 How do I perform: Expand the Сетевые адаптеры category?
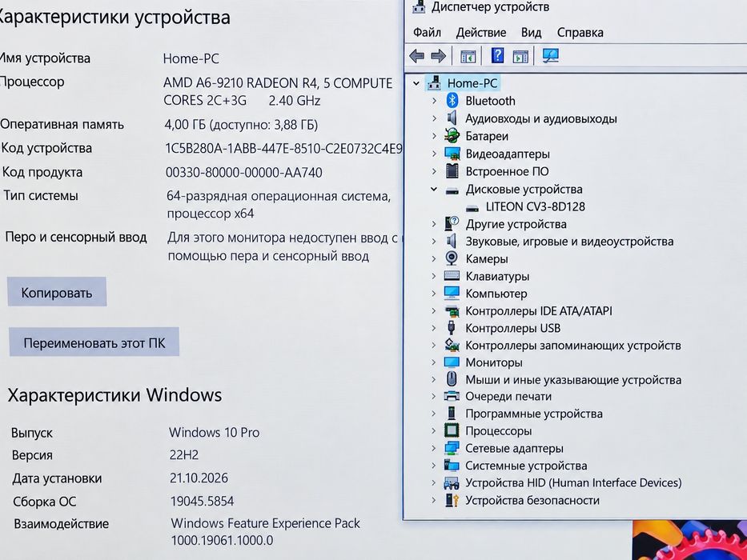pos(434,448)
